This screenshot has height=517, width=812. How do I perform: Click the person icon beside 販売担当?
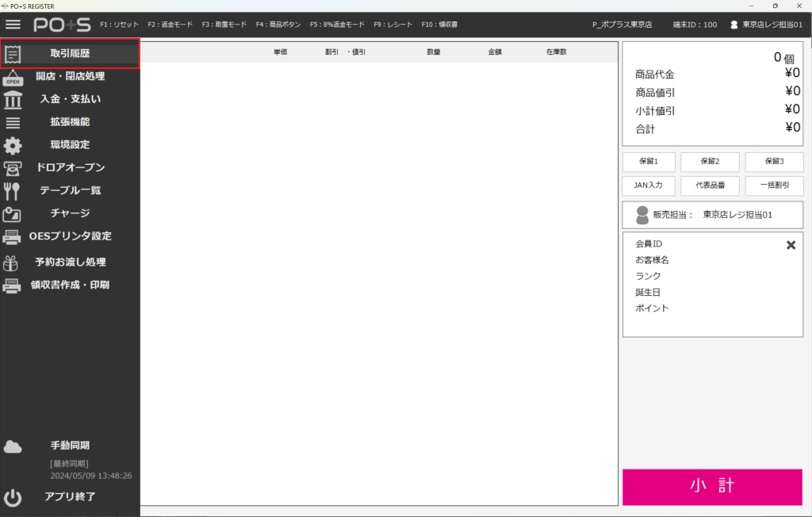(x=642, y=215)
